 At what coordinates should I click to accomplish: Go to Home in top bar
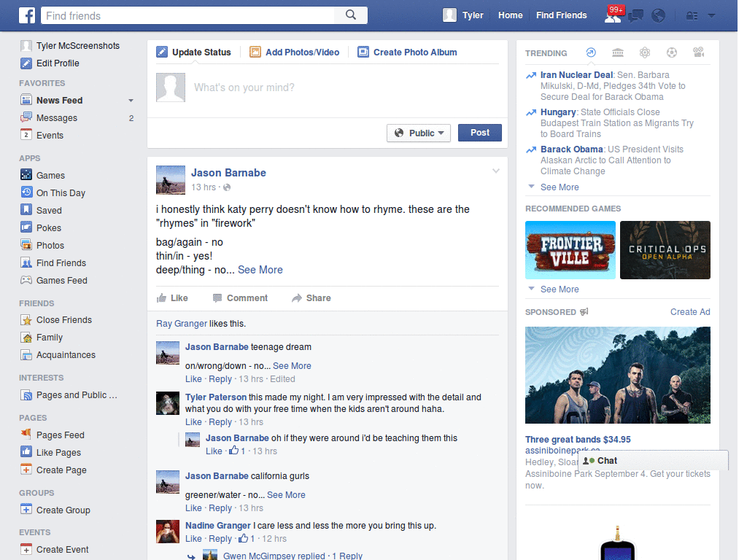pyautogui.click(x=510, y=15)
